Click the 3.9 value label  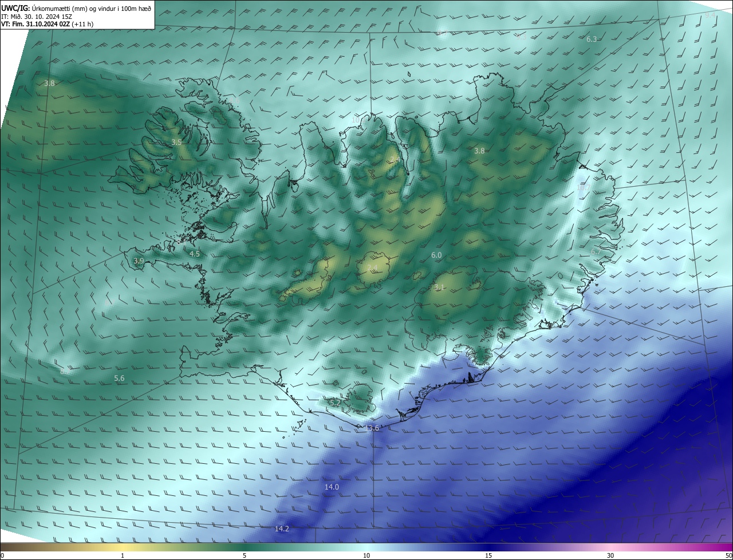pyautogui.click(x=139, y=261)
